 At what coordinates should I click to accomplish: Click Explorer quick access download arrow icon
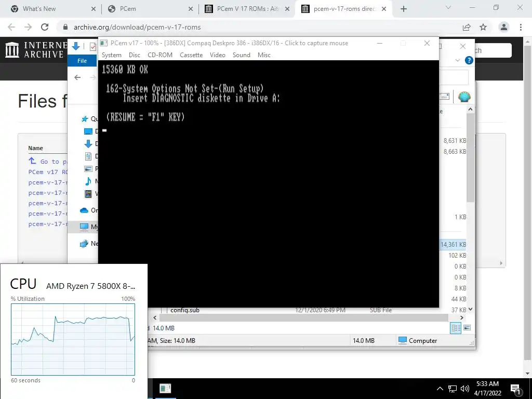[76, 46]
